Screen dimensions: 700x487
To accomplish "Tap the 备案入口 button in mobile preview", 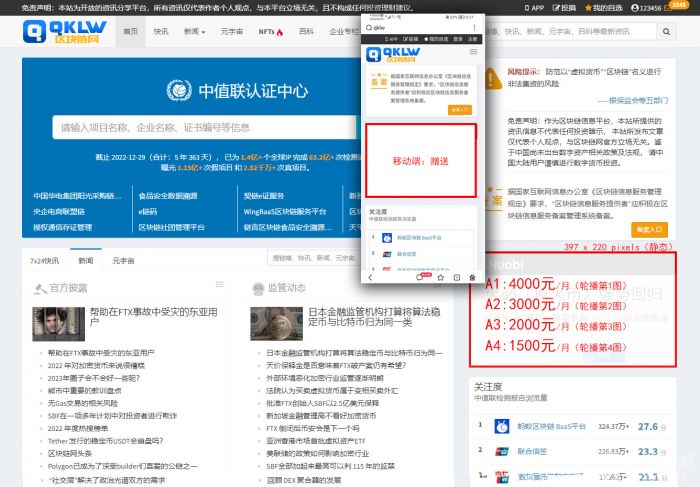I will click(460, 110).
